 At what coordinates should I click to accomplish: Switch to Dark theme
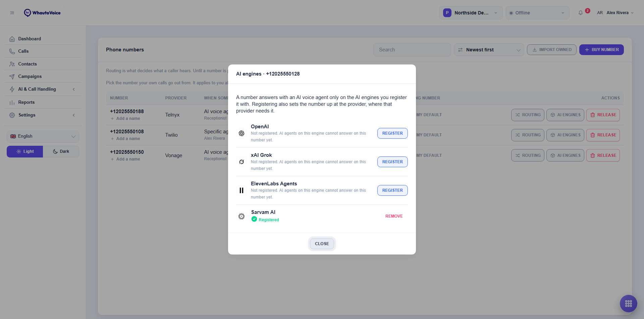click(x=61, y=151)
